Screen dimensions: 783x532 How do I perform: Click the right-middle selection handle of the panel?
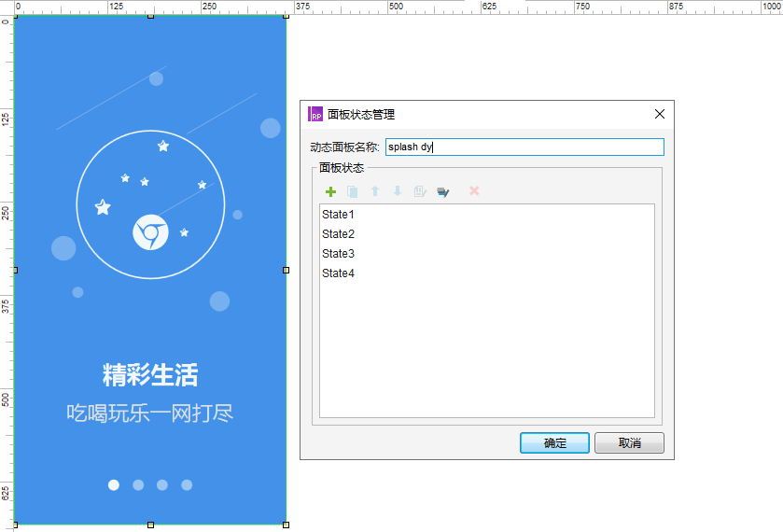[287, 270]
